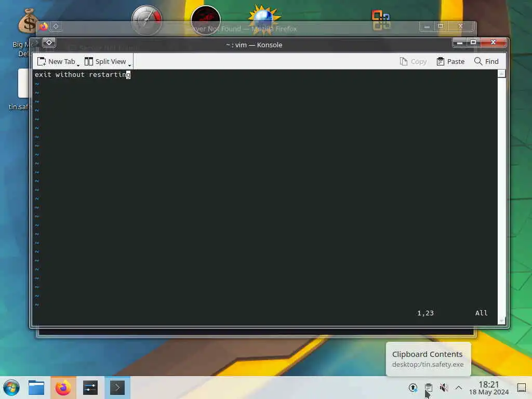532x399 pixels.
Task: Click the Split View button
Action: pyautogui.click(x=105, y=61)
